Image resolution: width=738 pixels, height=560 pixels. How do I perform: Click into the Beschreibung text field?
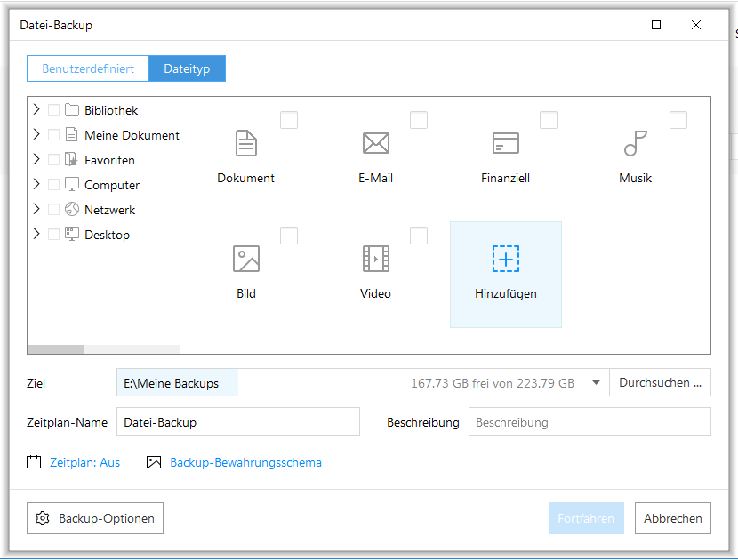(589, 422)
